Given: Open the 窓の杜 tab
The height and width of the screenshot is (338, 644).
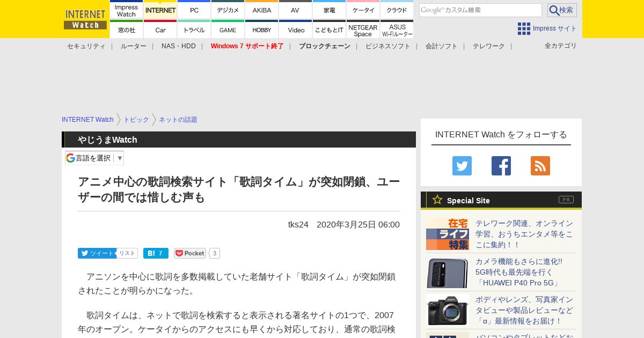Looking at the screenshot, I should click(x=126, y=30).
